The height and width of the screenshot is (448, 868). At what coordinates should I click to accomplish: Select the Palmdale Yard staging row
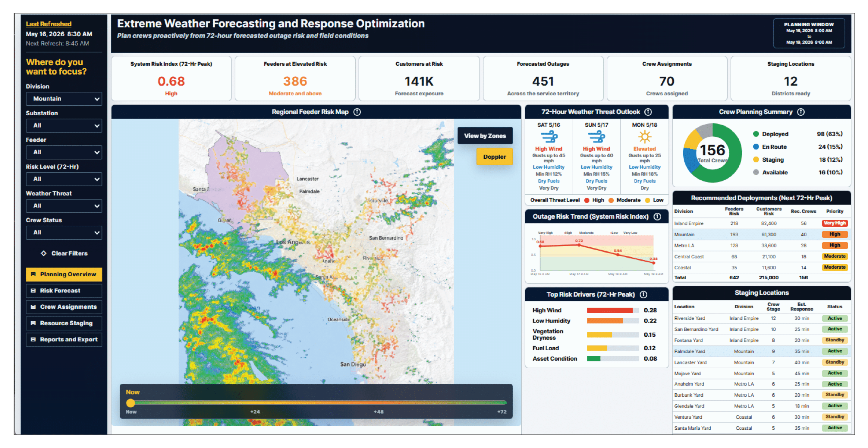pyautogui.click(x=761, y=351)
